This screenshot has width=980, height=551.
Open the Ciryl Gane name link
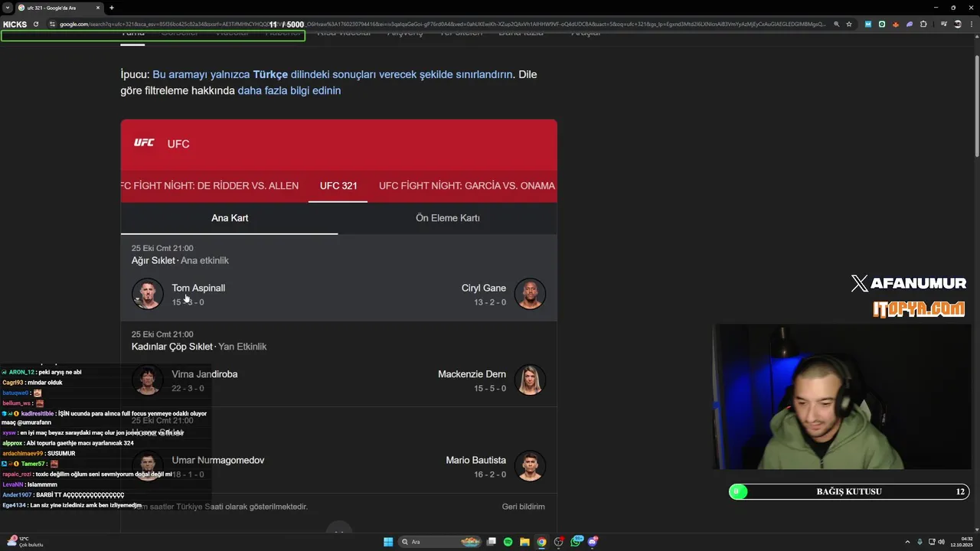(484, 289)
